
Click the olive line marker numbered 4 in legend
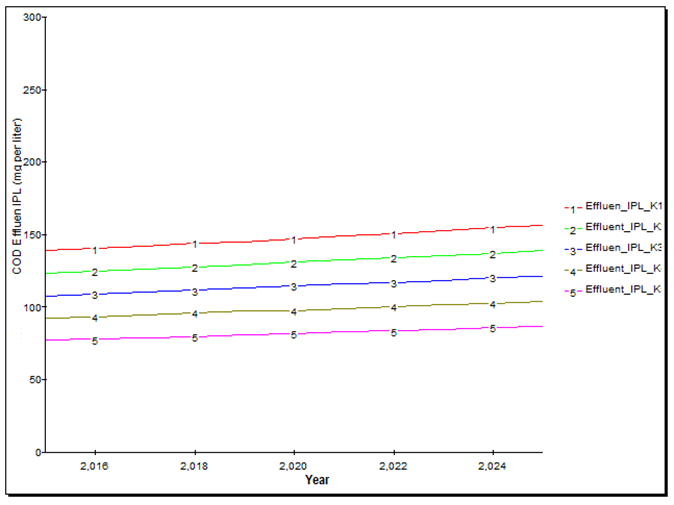coord(572,270)
